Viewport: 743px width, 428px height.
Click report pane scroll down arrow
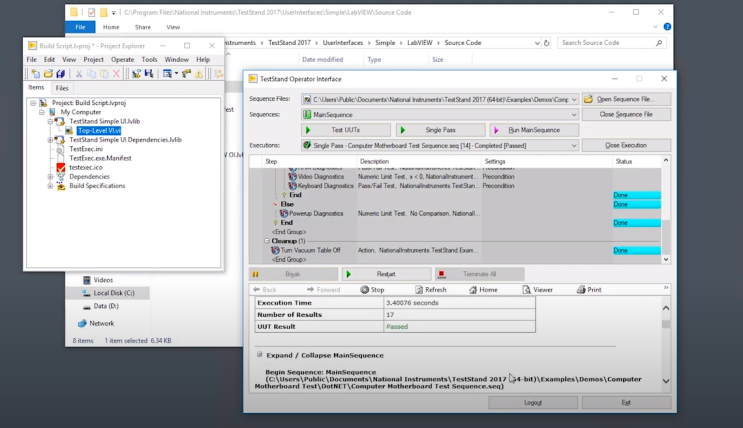point(666,381)
